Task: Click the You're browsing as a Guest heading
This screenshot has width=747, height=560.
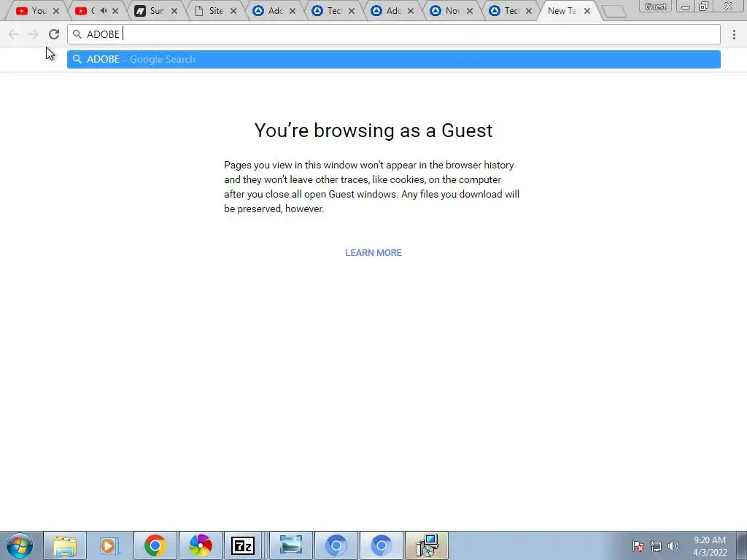Action: pos(373,131)
